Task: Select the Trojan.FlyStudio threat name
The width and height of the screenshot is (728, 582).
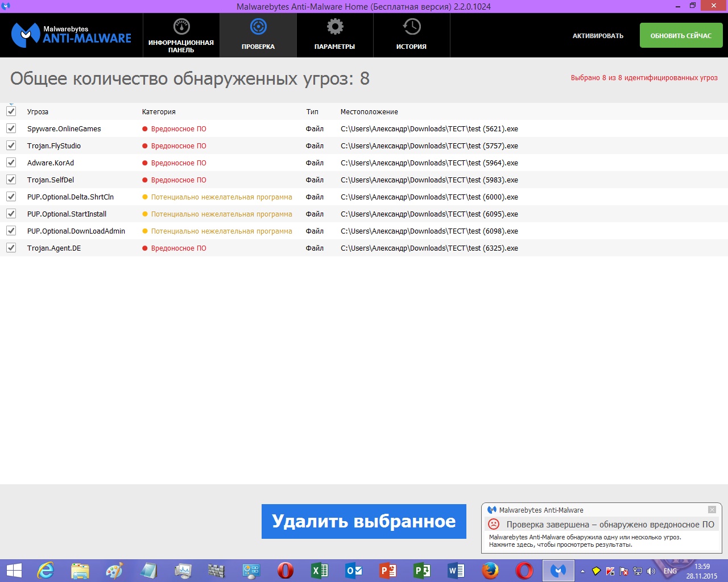Action: coord(54,146)
